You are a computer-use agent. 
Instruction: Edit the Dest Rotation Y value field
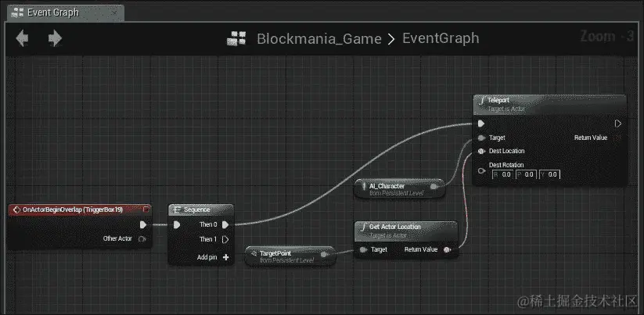click(549, 174)
